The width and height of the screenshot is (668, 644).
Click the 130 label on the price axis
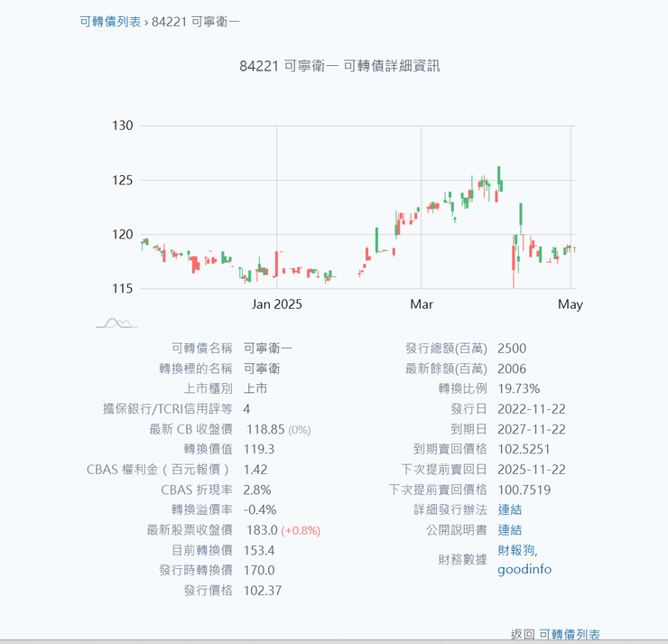click(x=123, y=126)
